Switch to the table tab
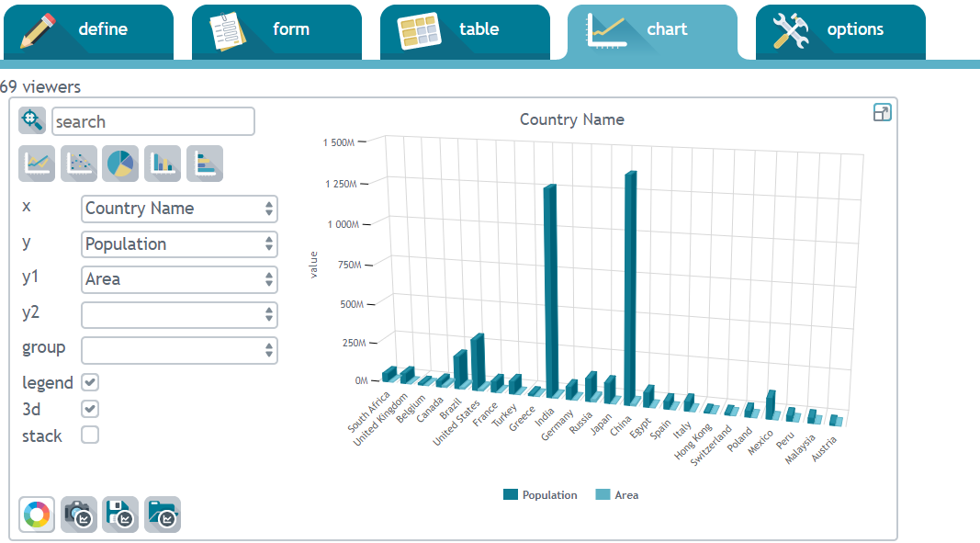This screenshot has height=543, width=980. (464, 30)
